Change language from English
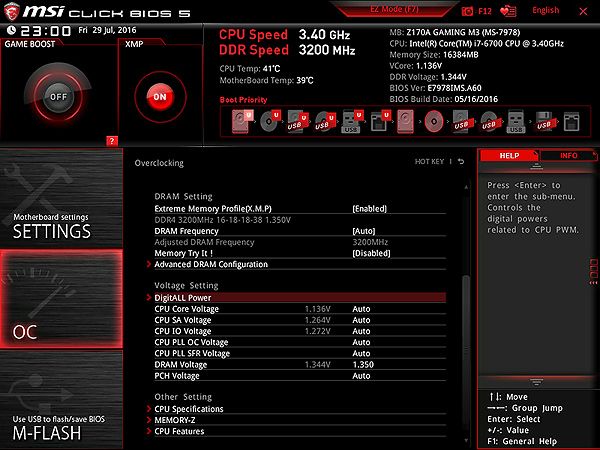This screenshot has width=600, height=450. coord(545,10)
